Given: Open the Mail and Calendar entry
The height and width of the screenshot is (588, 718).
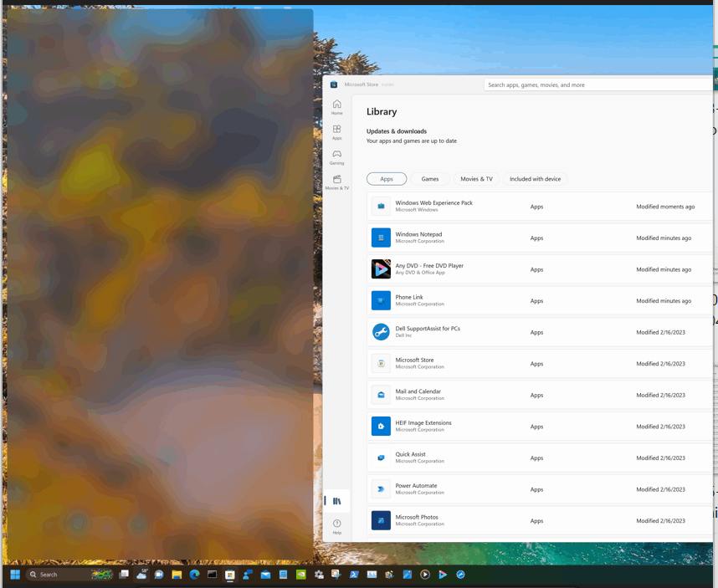Looking at the screenshot, I should pyautogui.click(x=540, y=395).
